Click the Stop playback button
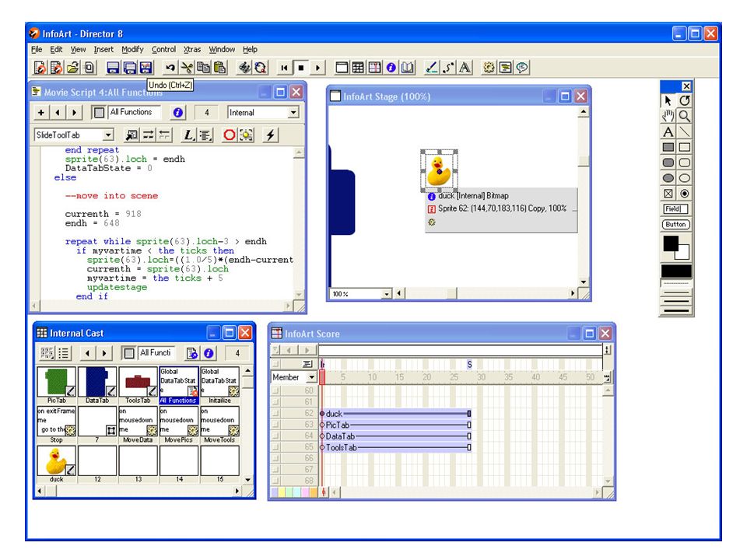The width and height of the screenshot is (747, 560). coord(301,68)
